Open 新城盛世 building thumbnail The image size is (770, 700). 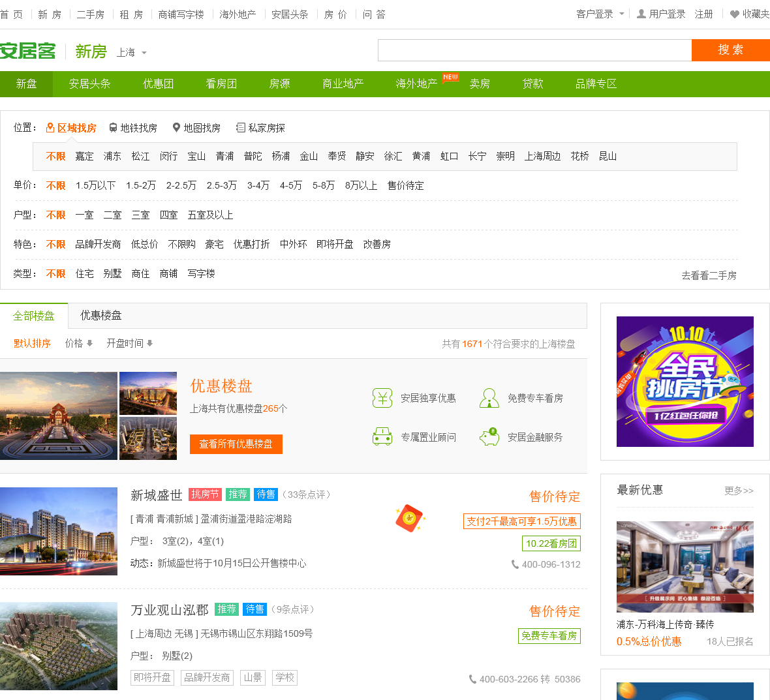(x=59, y=531)
